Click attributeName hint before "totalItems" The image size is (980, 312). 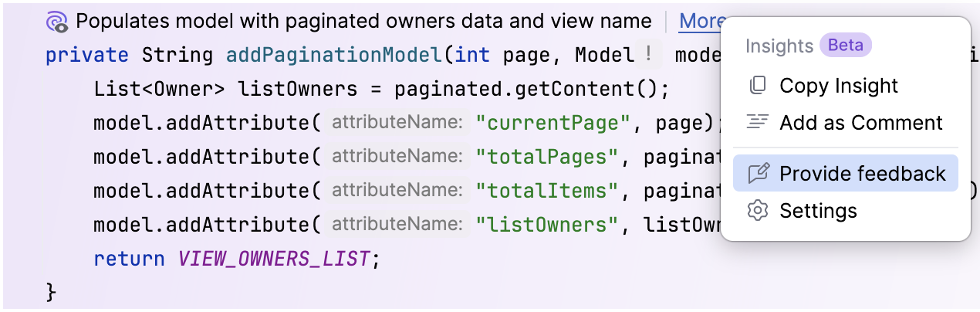pyautogui.click(x=397, y=191)
